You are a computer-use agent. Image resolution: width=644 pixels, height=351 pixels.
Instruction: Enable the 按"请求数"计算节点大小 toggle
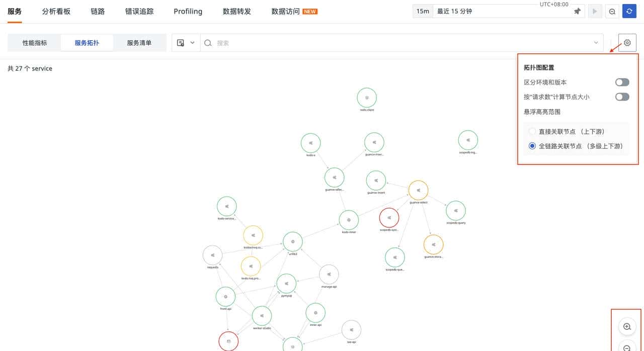(622, 97)
